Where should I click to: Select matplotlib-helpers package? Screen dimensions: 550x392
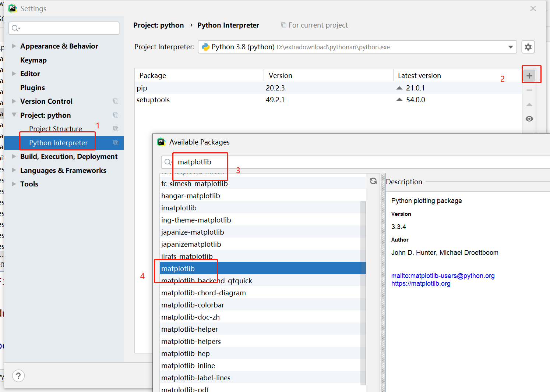(260, 341)
